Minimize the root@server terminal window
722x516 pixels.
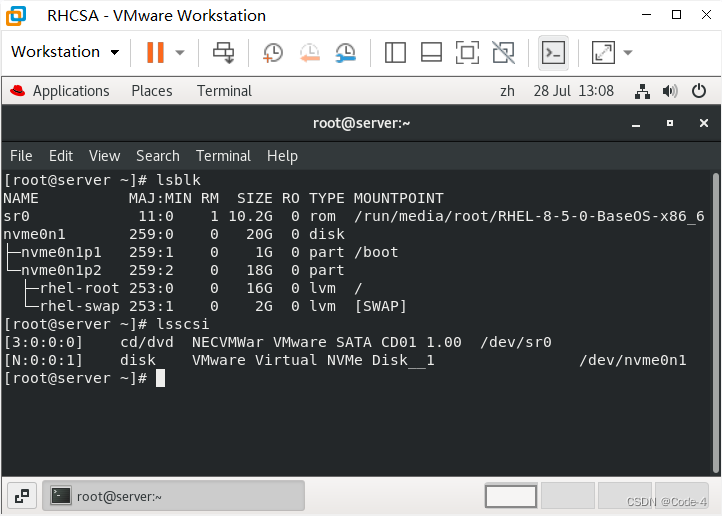point(636,123)
